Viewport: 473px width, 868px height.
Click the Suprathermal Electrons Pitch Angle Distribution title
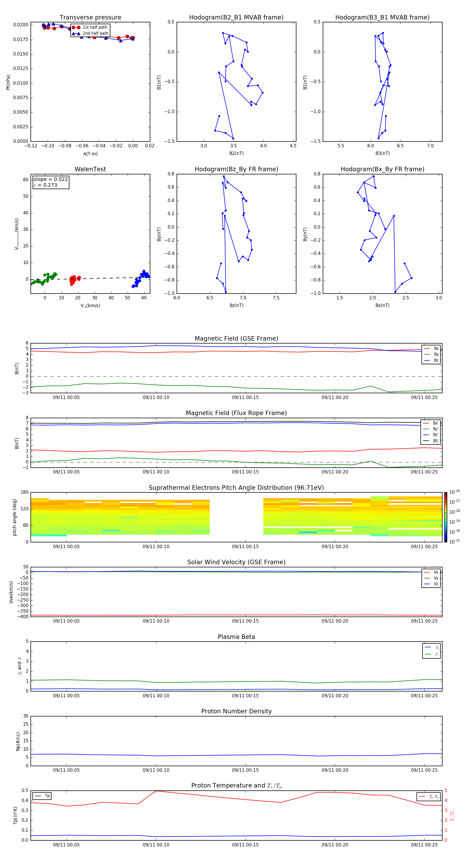click(236, 488)
